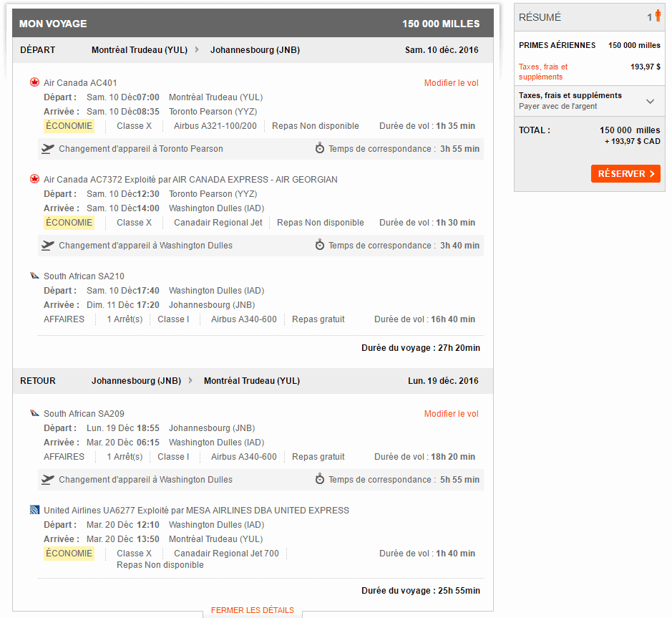Click Modifier le vol for the return flight
Screen dimensions: 672x618
tap(451, 414)
